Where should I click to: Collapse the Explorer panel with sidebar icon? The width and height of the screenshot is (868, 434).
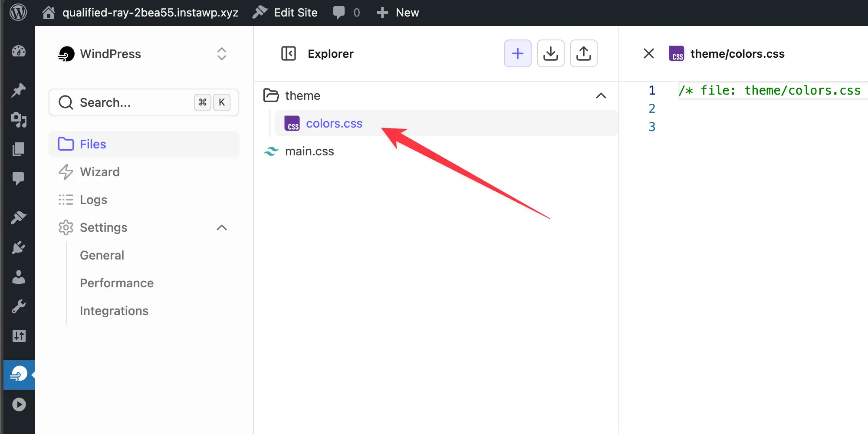[x=289, y=53]
